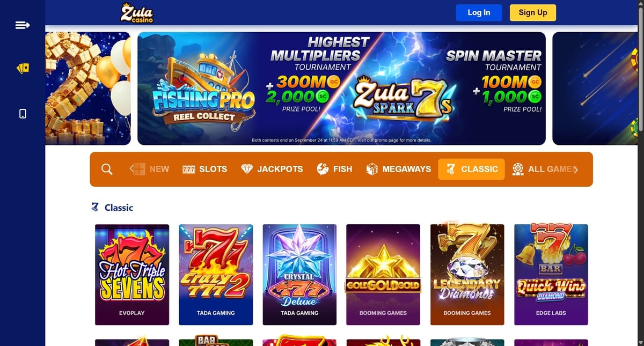Open the Hot Triple Sevens game thumbnail
Image resolution: width=644 pixels, height=346 pixels.
tap(132, 275)
